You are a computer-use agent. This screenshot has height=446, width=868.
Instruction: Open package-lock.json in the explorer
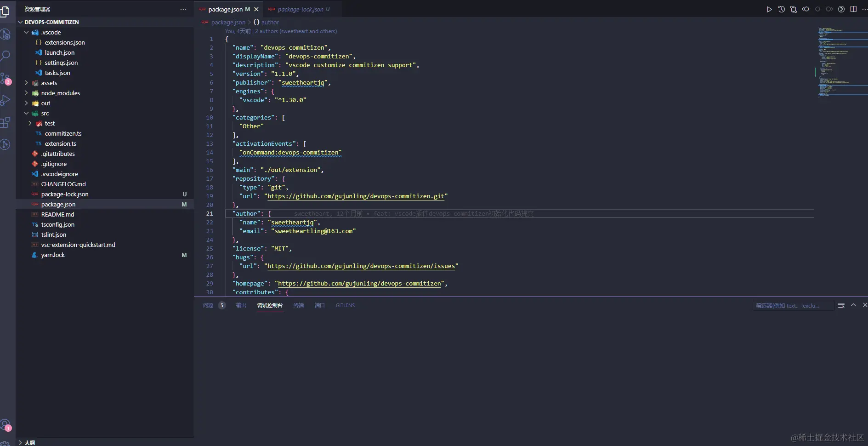click(x=105, y=194)
